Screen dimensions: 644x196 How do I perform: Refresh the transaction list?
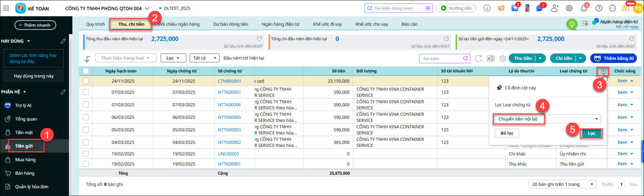pyautogui.click(x=478, y=58)
